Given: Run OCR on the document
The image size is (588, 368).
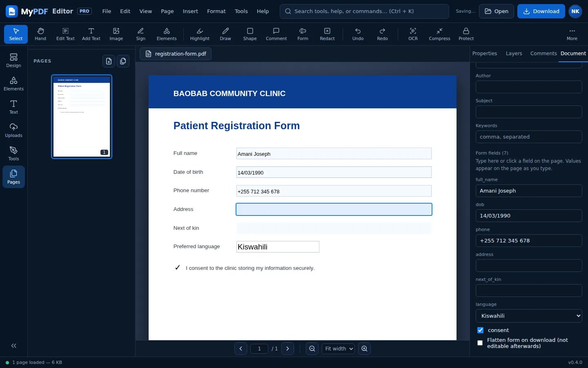Looking at the screenshot, I should tap(413, 34).
